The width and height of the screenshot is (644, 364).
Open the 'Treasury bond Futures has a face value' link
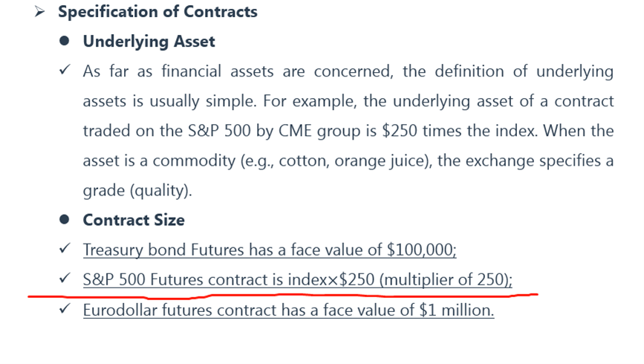[270, 250]
